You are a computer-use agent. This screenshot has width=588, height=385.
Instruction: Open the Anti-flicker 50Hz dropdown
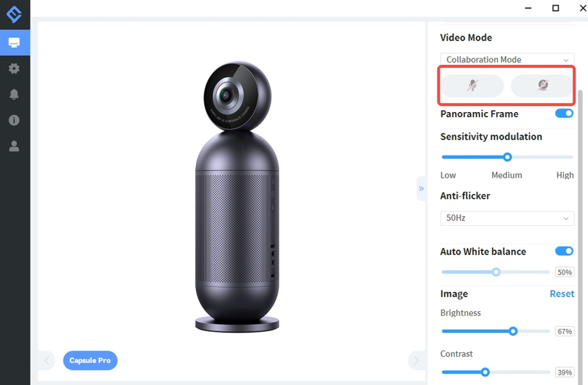coord(507,218)
